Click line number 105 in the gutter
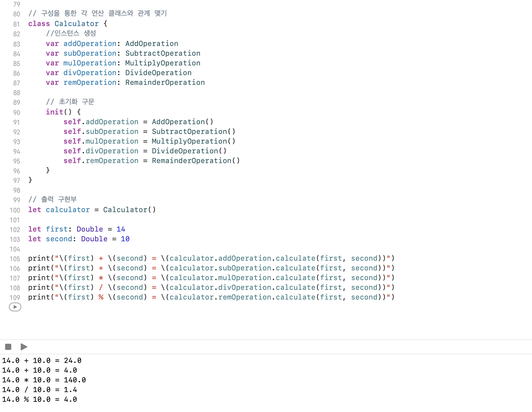The height and width of the screenshot is (412, 532). pos(15,259)
